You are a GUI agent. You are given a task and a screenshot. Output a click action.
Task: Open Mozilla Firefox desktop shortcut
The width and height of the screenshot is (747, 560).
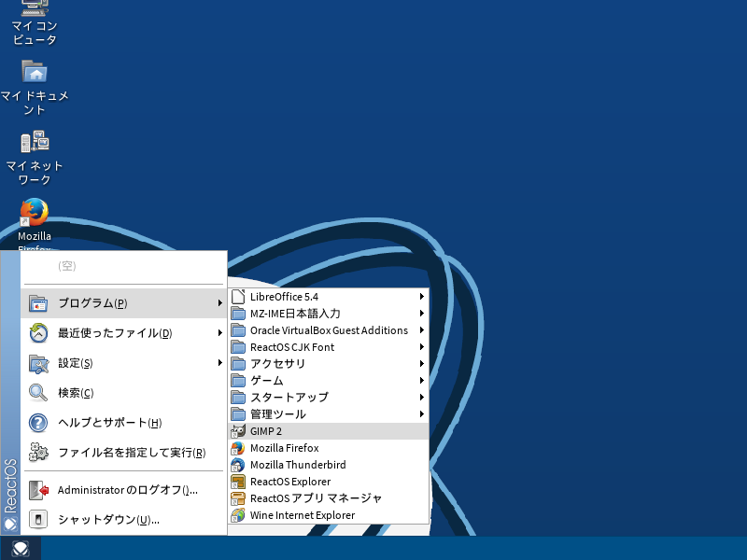click(x=35, y=224)
